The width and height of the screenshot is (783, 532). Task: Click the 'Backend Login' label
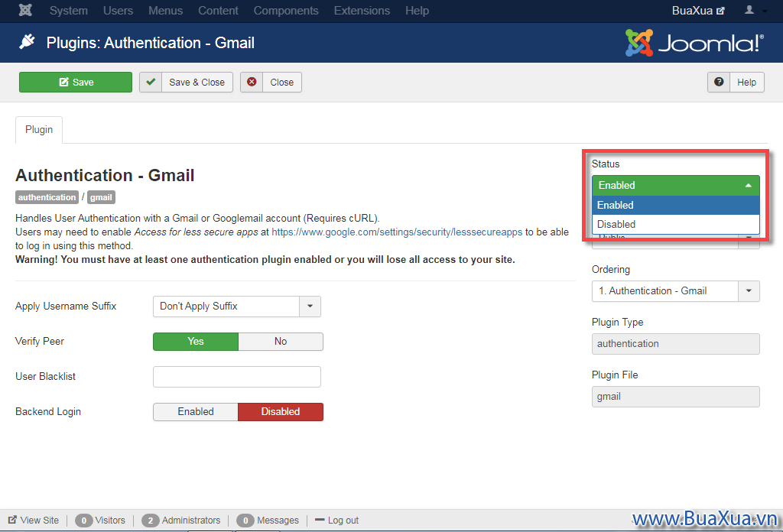[48, 412]
